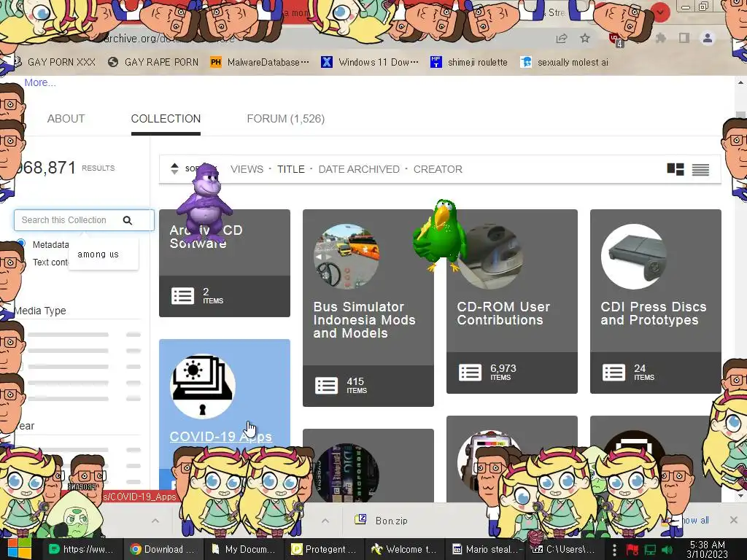Expand options chevron for first download item

coord(155,521)
